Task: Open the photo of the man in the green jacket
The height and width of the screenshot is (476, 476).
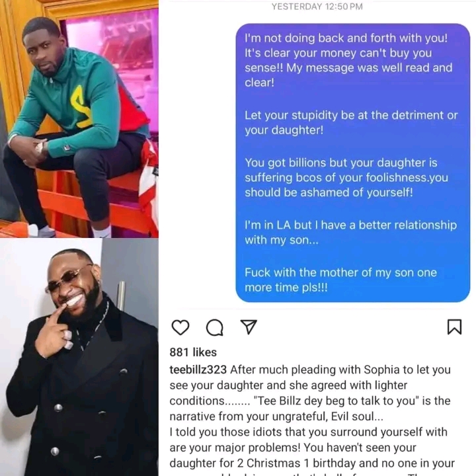Action: tap(79, 119)
